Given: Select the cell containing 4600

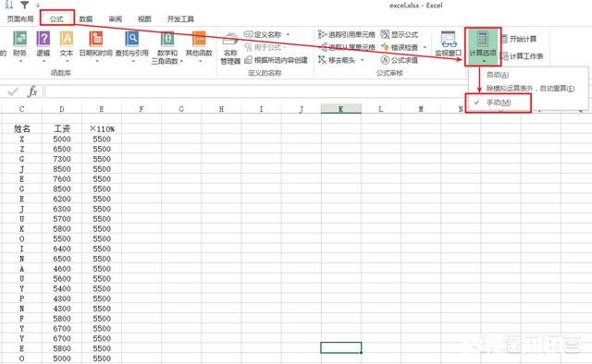Looking at the screenshot, I should click(x=62, y=269).
